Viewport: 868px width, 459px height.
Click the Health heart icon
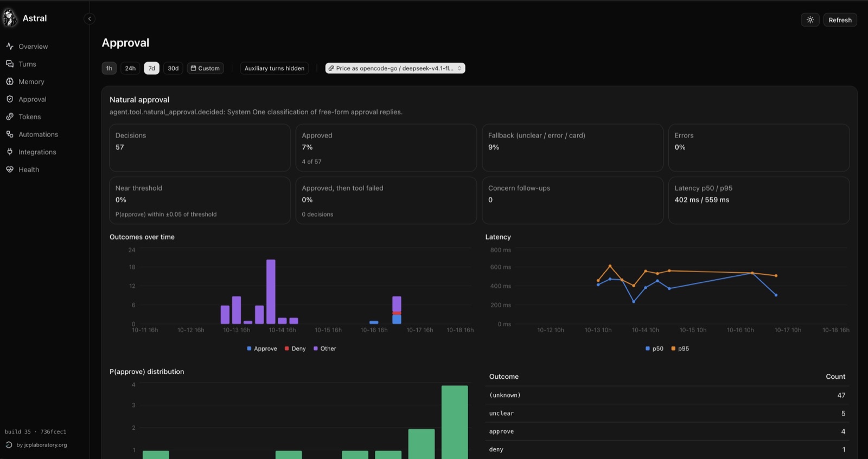(x=10, y=170)
